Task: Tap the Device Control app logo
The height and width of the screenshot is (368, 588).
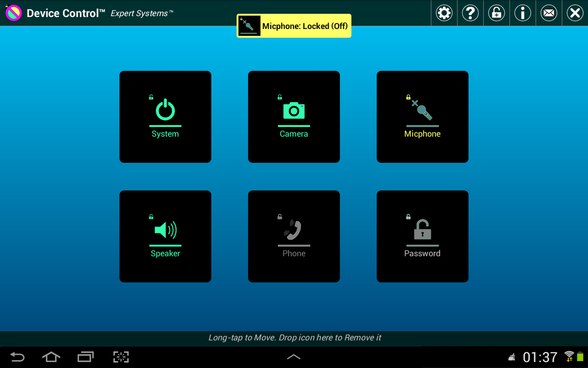Action: tap(13, 13)
